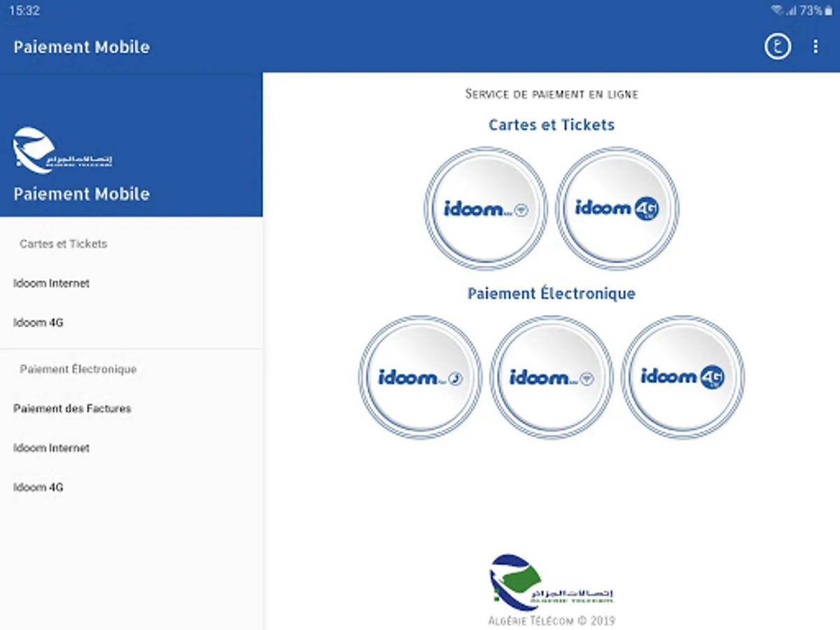Open Paiement des Factures in drawer
Screen dimensions: 840x630
coord(131,408)
